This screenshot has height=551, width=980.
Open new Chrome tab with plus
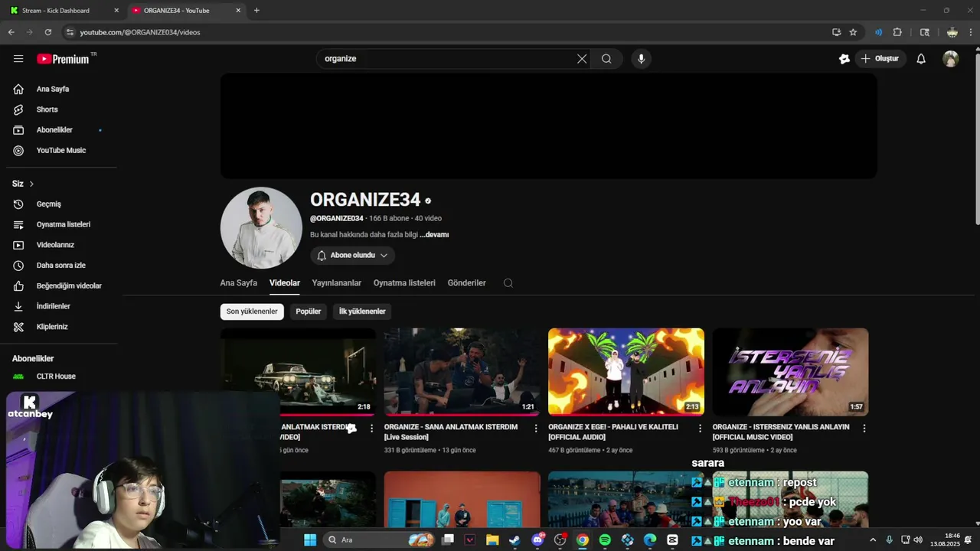point(256,11)
